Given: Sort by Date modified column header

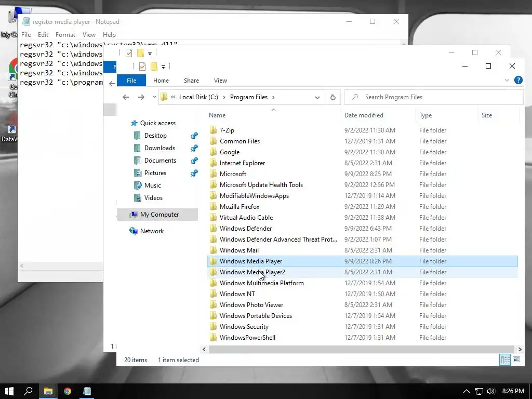Looking at the screenshot, I should (378, 115).
